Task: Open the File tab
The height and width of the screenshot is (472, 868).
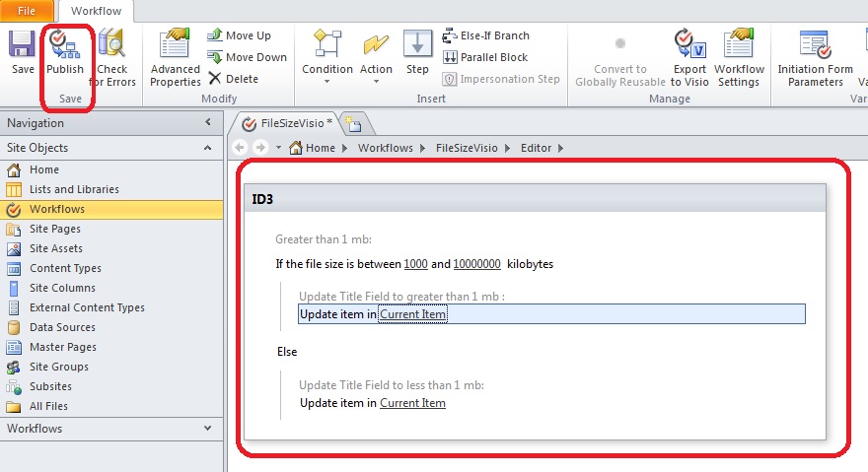Action: pyautogui.click(x=28, y=11)
